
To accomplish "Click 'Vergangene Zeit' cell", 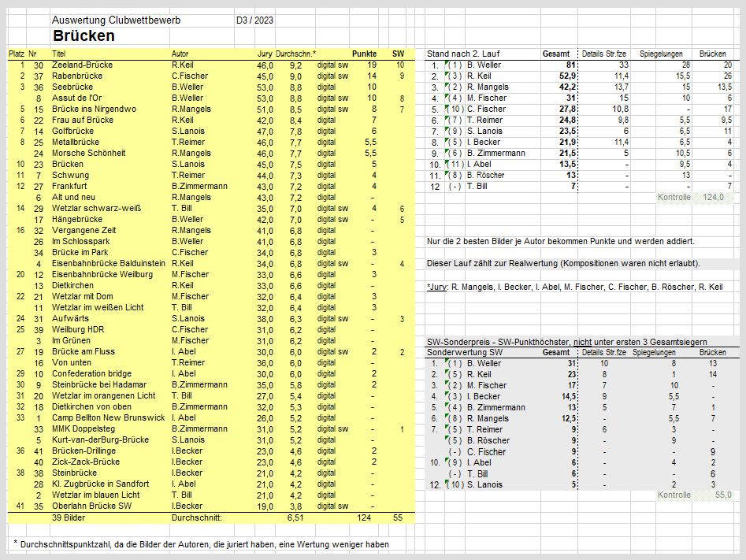I will click(84, 230).
